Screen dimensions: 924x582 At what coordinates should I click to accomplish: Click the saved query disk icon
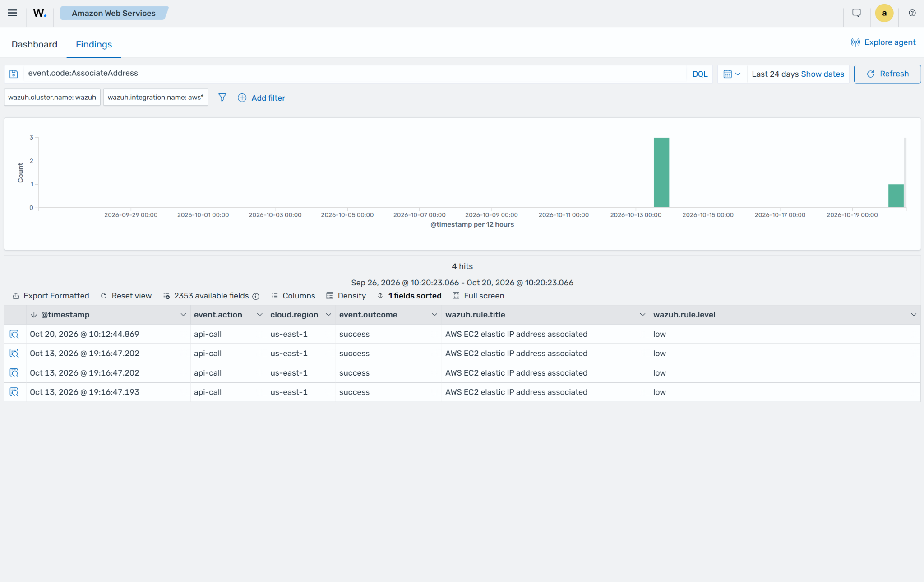pos(14,74)
